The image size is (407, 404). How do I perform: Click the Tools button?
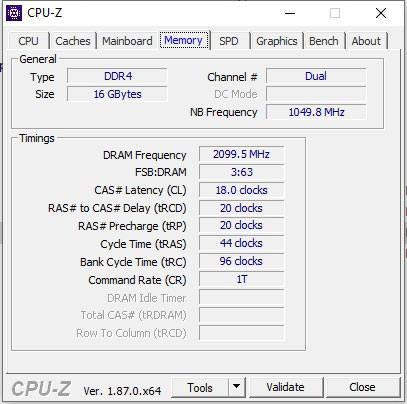coord(200,387)
